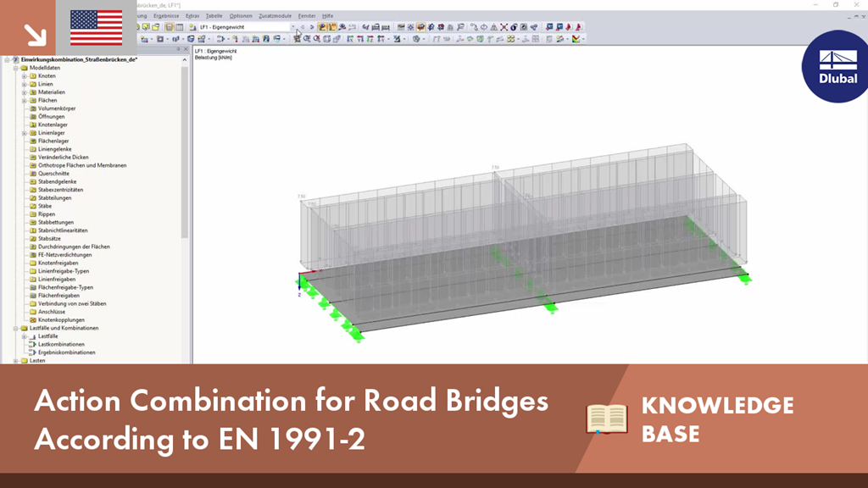Expand the Materialien tree node

tap(24, 91)
